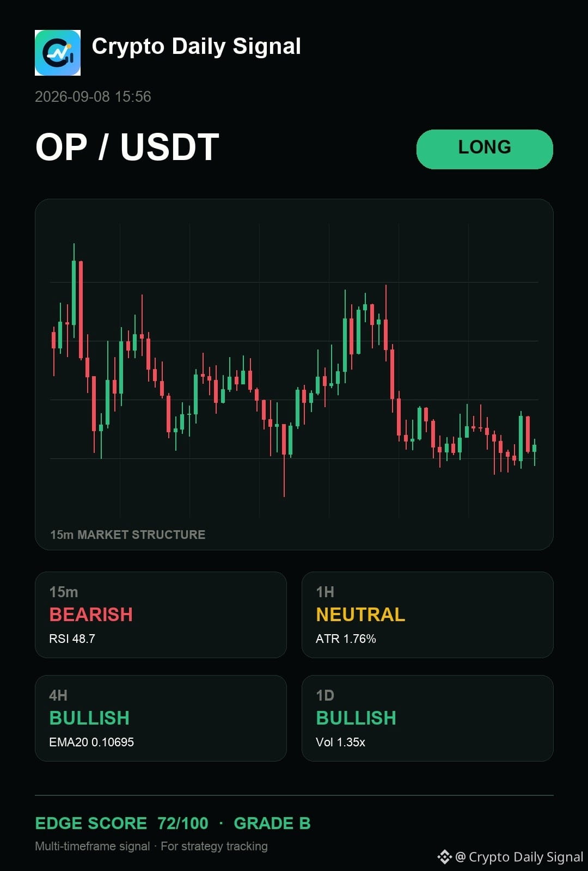Open the Crypto Daily Signal title

coord(197,47)
